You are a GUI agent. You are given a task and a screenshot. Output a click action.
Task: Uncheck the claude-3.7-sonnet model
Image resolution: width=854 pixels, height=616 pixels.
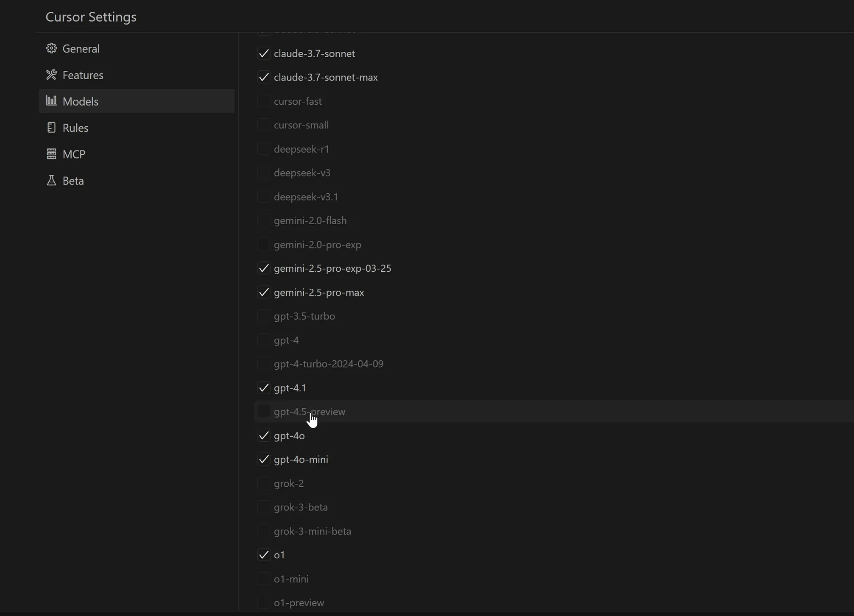264,53
